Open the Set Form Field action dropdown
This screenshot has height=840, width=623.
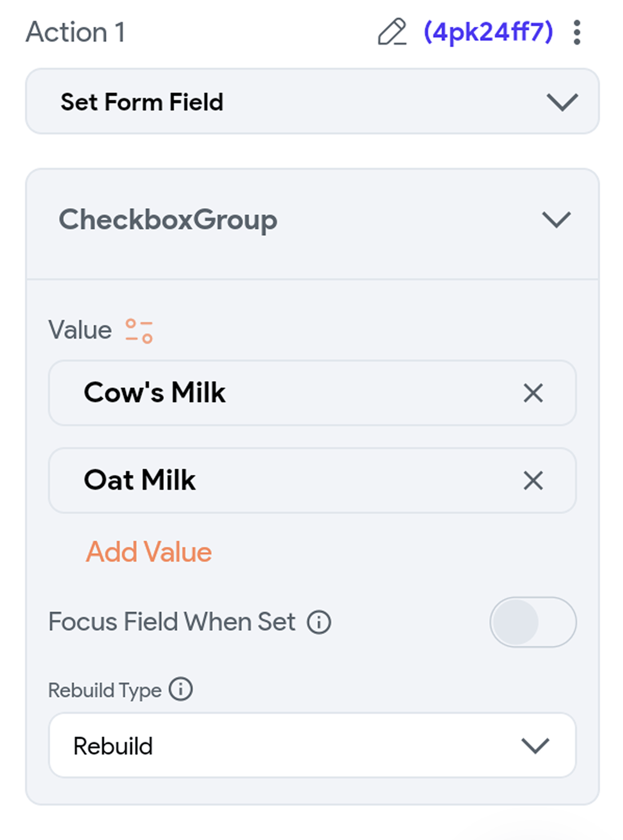coord(312,102)
